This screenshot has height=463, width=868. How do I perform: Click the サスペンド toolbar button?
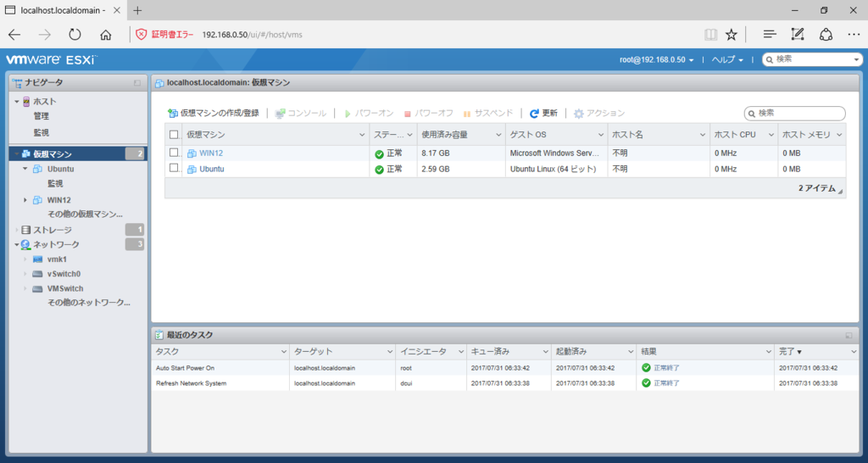click(487, 114)
